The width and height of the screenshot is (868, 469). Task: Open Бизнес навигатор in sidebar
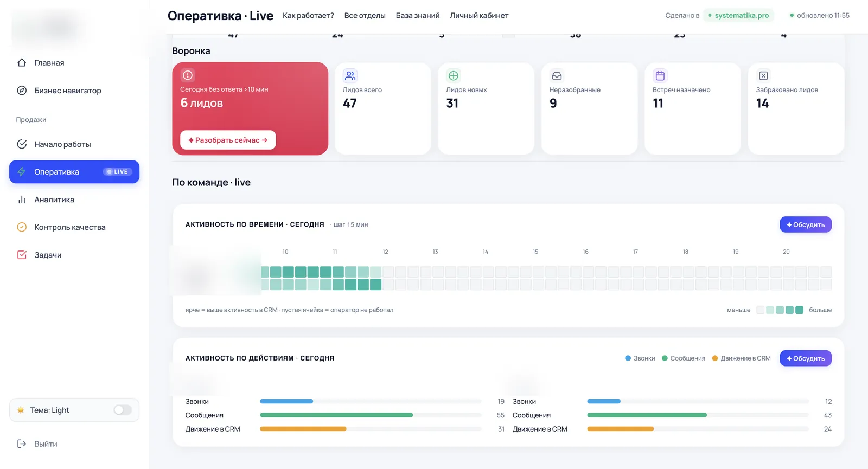pyautogui.click(x=74, y=91)
